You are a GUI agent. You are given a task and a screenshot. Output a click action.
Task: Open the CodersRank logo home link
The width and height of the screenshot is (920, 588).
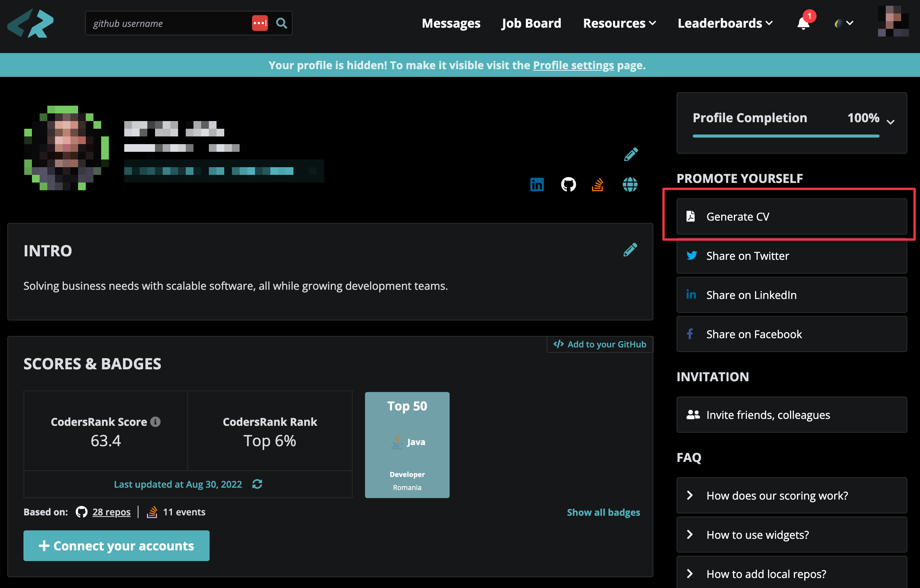point(30,23)
